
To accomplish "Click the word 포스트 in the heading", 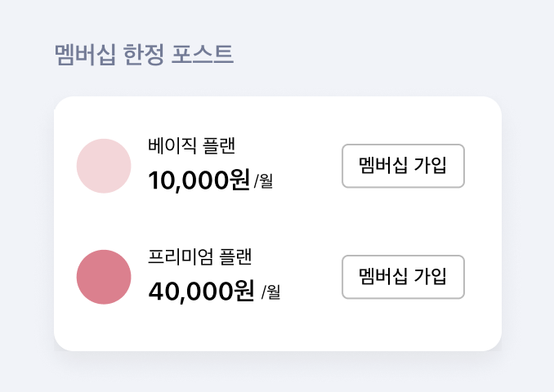I will click(x=203, y=55).
